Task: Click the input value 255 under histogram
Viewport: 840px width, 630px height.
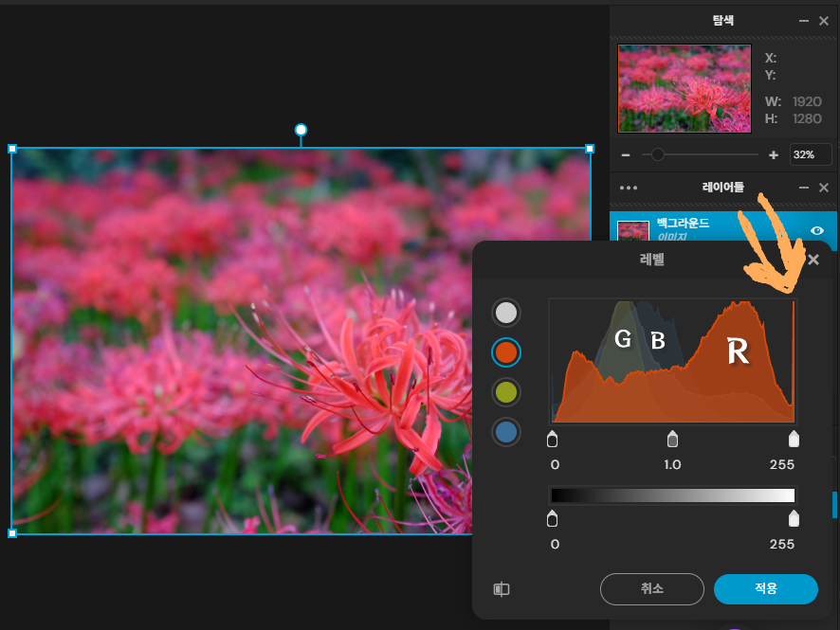Action: coord(781,464)
